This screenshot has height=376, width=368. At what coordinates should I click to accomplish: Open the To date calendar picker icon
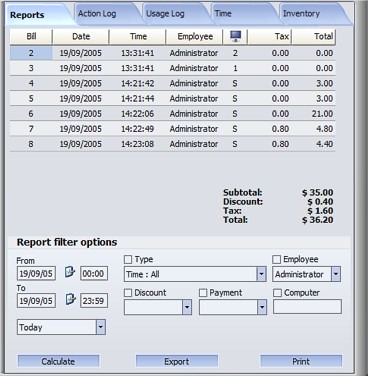[x=70, y=299]
